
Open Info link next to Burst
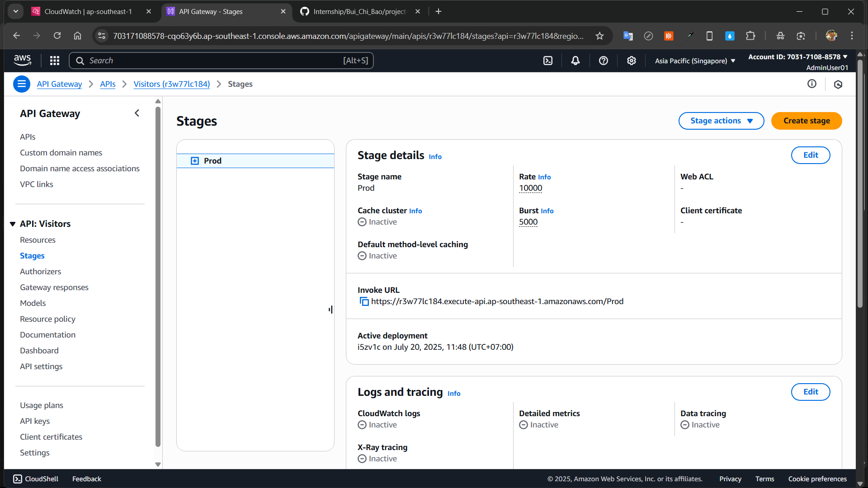coord(547,211)
